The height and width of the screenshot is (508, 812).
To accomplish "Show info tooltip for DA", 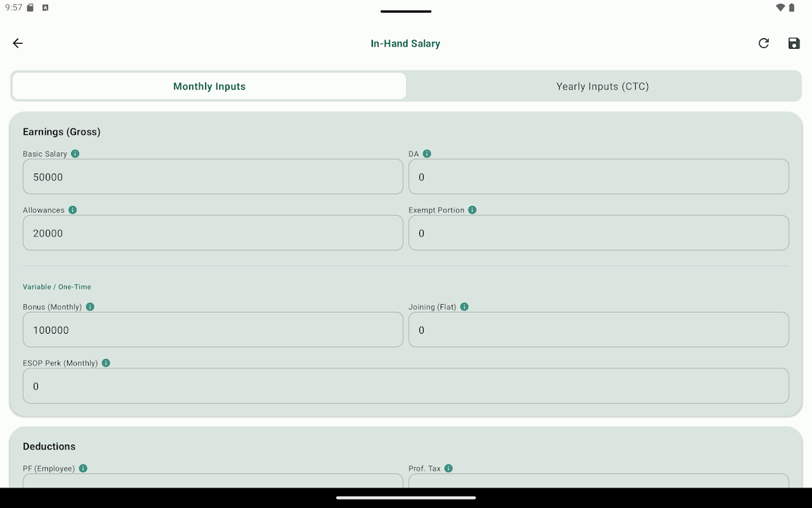I will click(427, 154).
